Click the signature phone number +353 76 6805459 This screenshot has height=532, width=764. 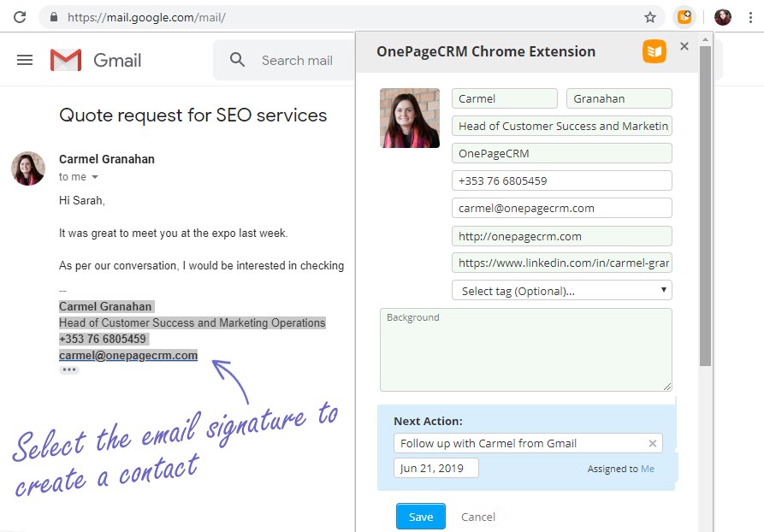coord(103,339)
